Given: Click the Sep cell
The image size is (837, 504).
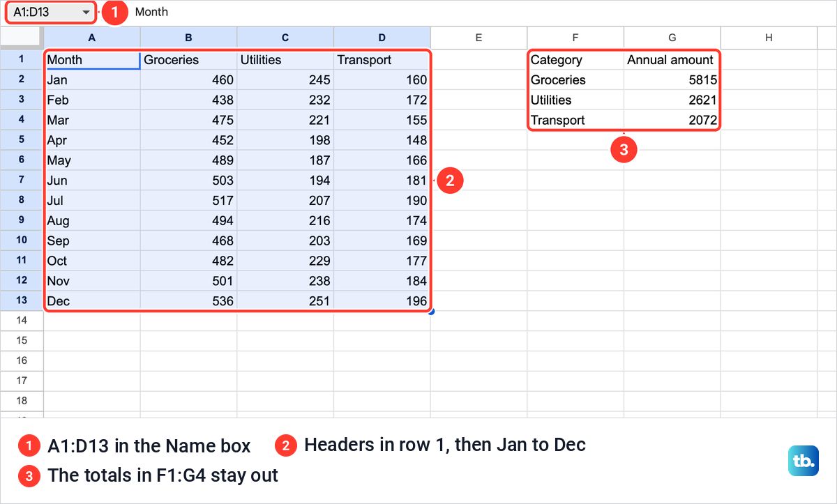Looking at the screenshot, I should coord(92,240).
